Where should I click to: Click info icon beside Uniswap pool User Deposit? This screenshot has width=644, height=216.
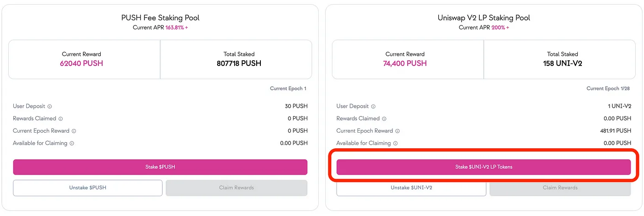click(373, 106)
